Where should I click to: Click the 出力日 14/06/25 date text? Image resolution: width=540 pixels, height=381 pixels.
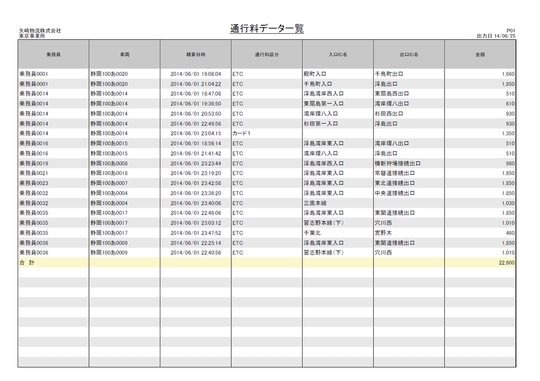[x=496, y=36]
